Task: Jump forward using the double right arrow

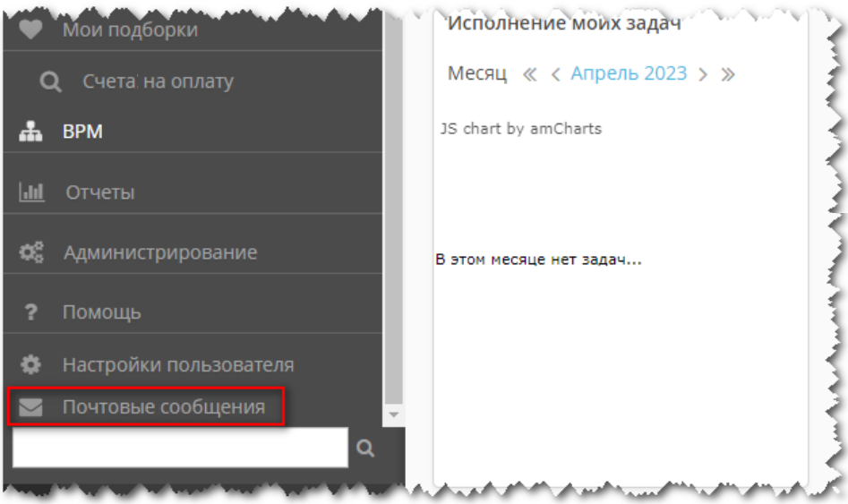Action: [728, 74]
